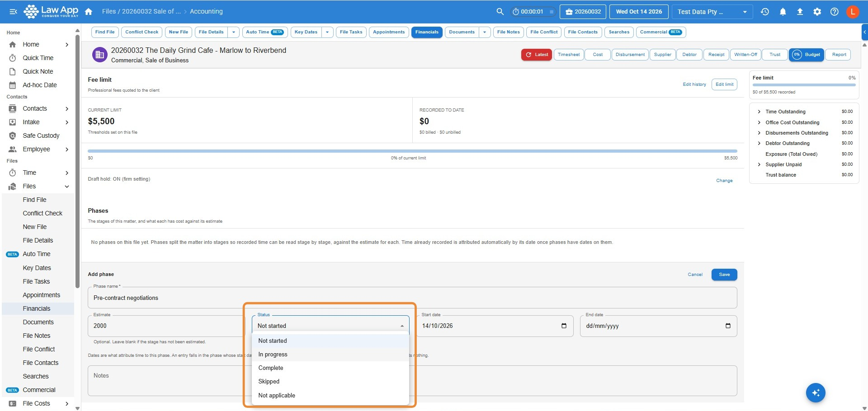Collapse the Files sidebar section

(67, 186)
